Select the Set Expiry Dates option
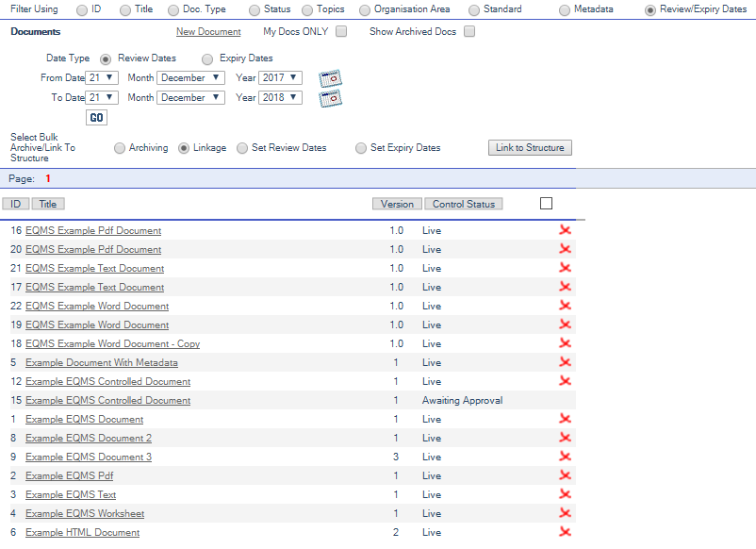 tap(361, 149)
